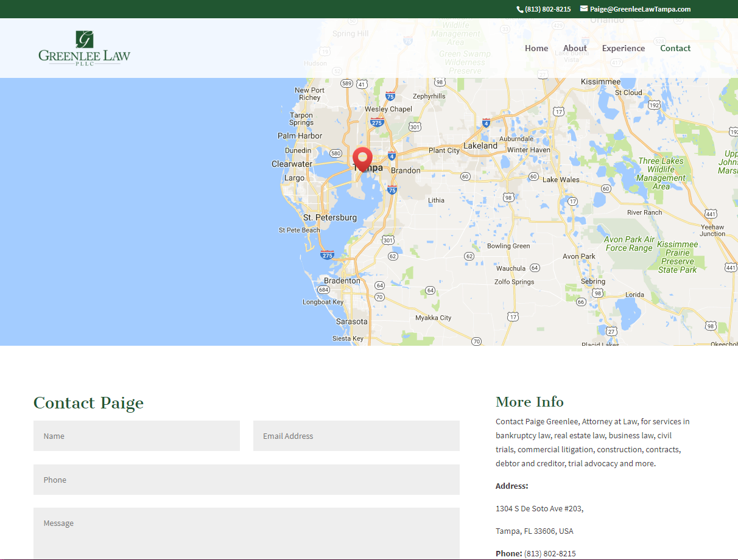Click the "Tampa, FL 33606, USA" line
738x560 pixels.
[x=535, y=531]
